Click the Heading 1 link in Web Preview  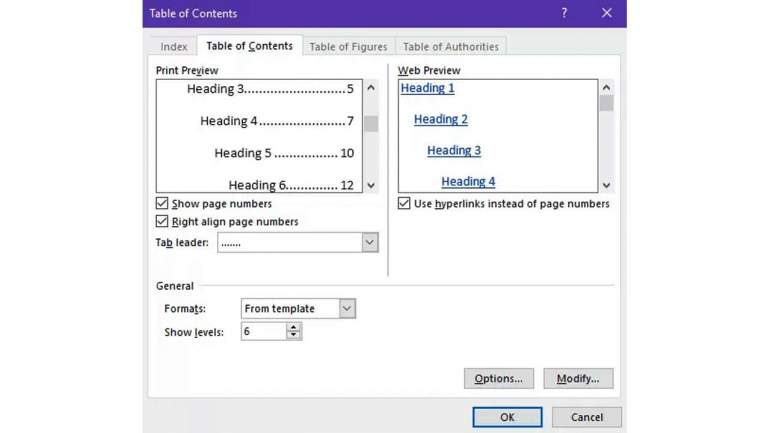[427, 88]
